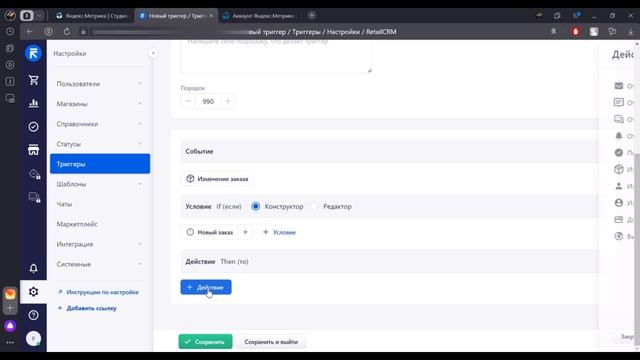Image resolution: width=640 pixels, height=360 pixels.
Task: Select the round checkmark action icon
Action: pyautogui.click(x=619, y=152)
